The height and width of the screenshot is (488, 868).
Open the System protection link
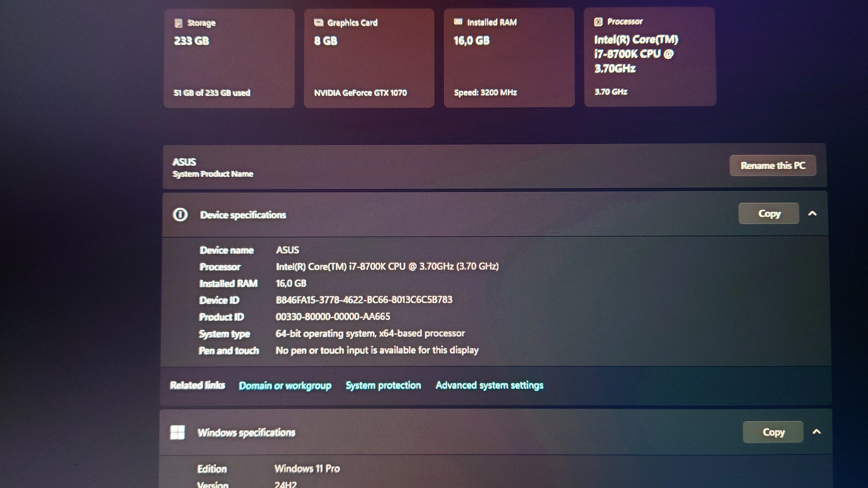383,386
